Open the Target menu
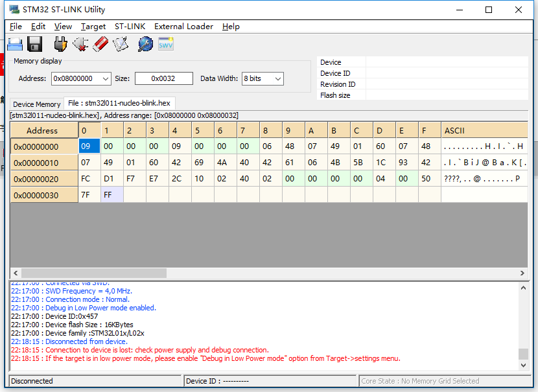This screenshot has width=538, height=392. [93, 27]
